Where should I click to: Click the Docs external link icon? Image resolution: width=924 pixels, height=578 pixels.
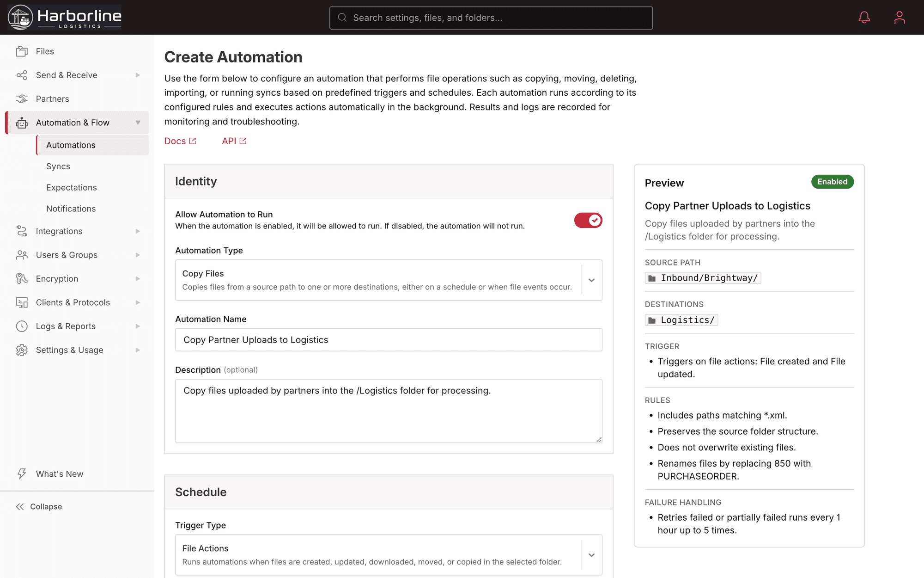tap(193, 141)
